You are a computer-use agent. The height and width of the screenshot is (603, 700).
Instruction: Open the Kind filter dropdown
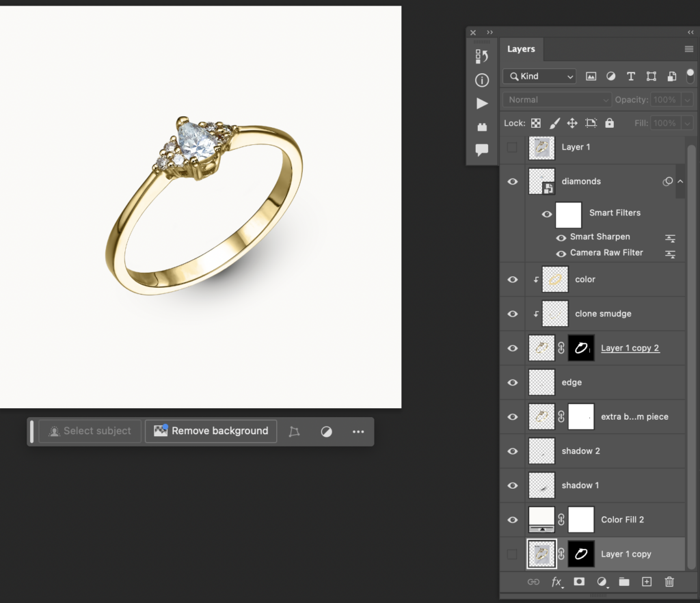(539, 77)
